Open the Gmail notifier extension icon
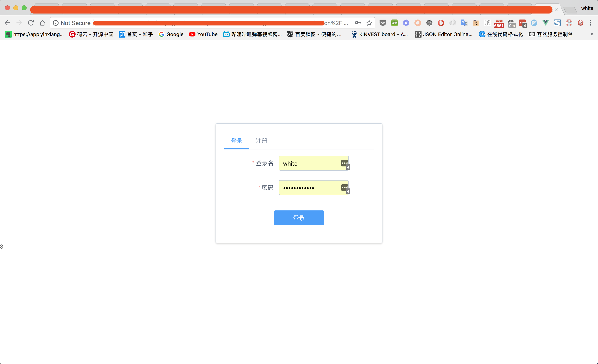The image size is (598, 364). point(499,23)
